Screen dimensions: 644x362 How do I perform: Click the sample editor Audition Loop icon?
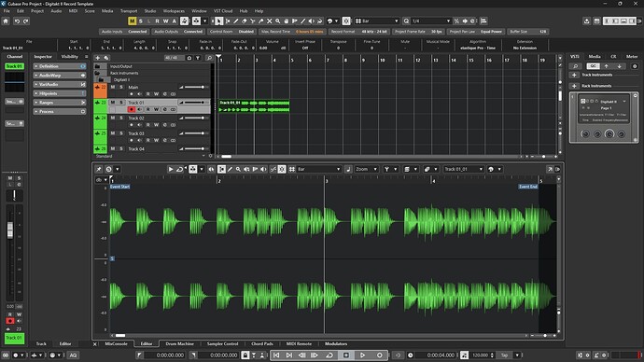pos(179,169)
